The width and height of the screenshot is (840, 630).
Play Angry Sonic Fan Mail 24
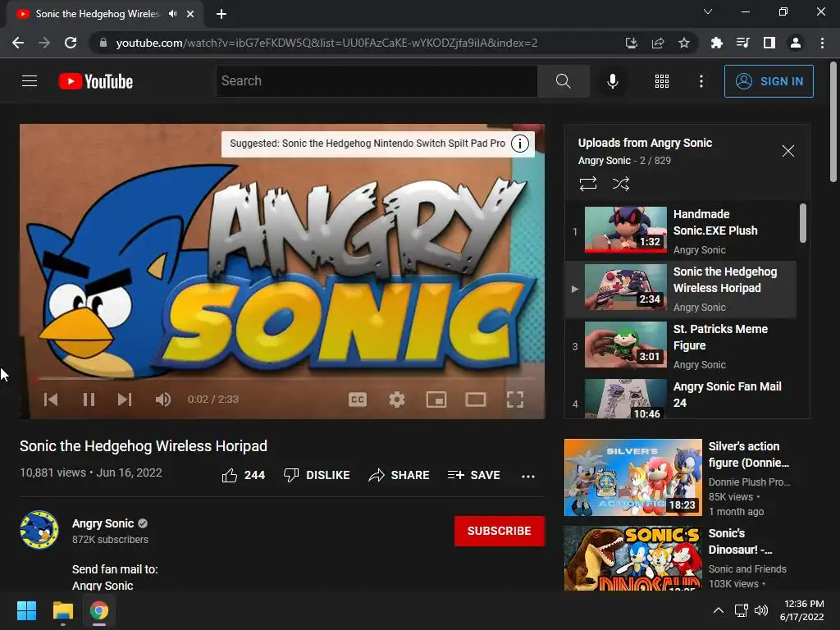(681, 398)
